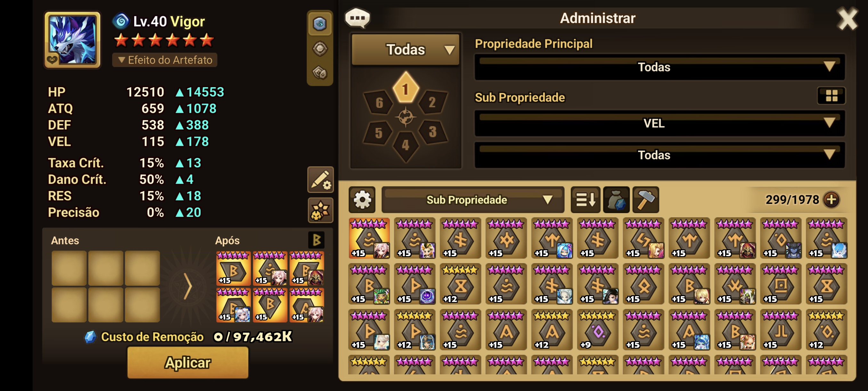Open the gem bag icon
The width and height of the screenshot is (868, 391).
coord(616,200)
